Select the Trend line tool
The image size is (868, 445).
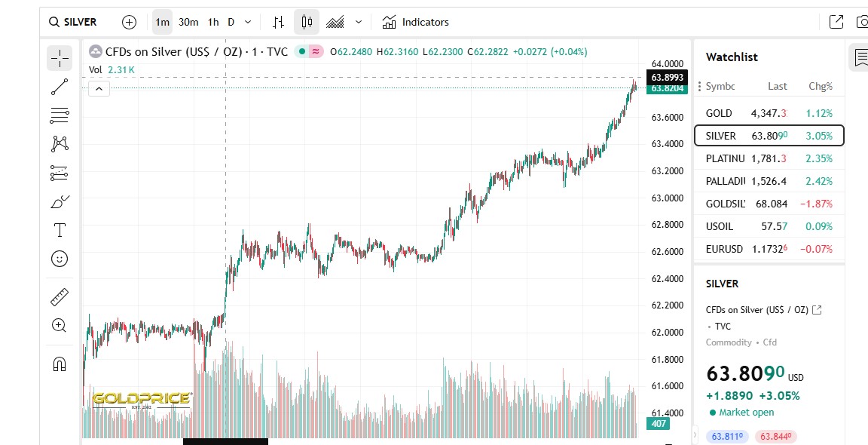(x=60, y=87)
